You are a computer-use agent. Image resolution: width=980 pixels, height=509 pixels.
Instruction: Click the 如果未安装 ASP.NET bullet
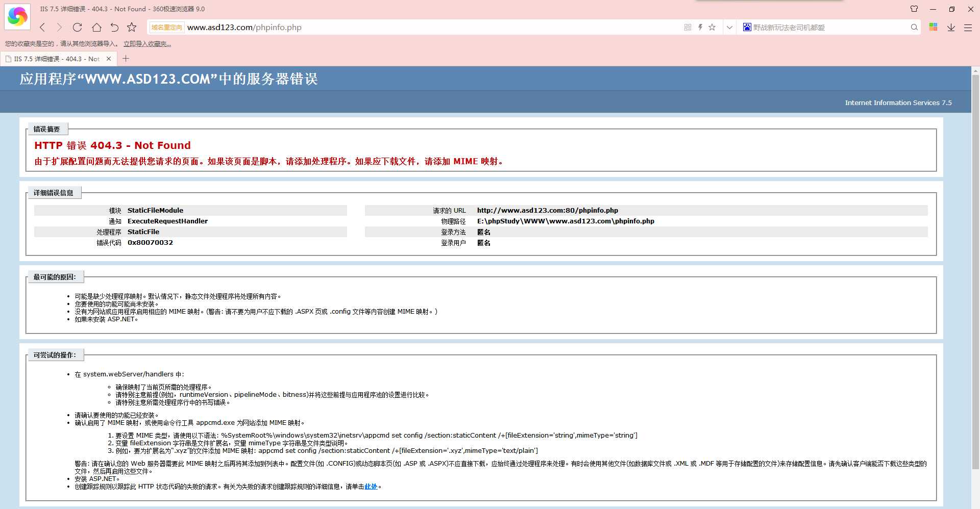click(106, 319)
